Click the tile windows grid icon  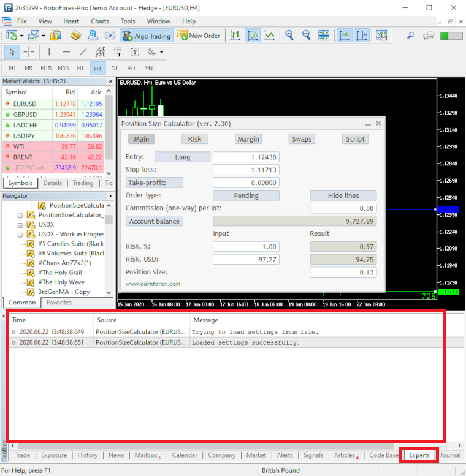coord(324,36)
